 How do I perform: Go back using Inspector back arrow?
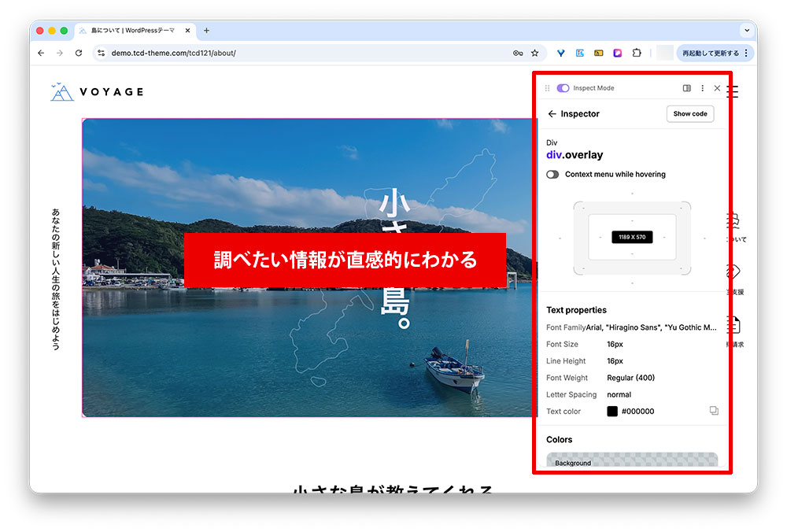coord(552,114)
